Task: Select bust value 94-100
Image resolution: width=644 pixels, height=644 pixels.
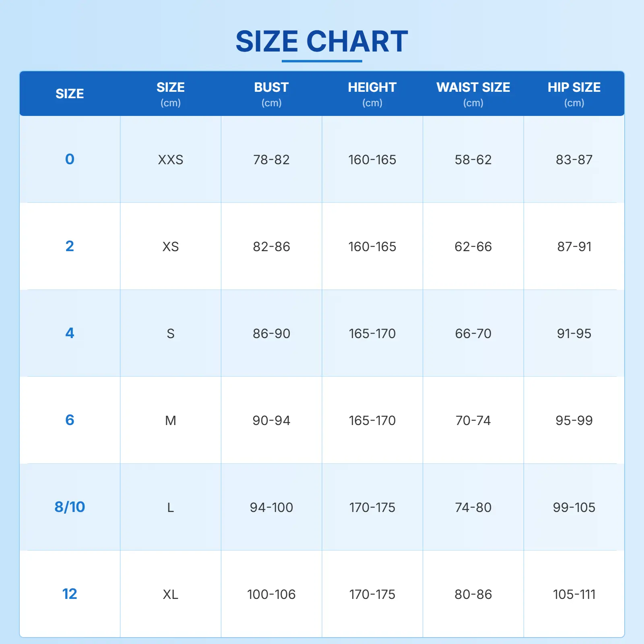Action: (x=271, y=508)
